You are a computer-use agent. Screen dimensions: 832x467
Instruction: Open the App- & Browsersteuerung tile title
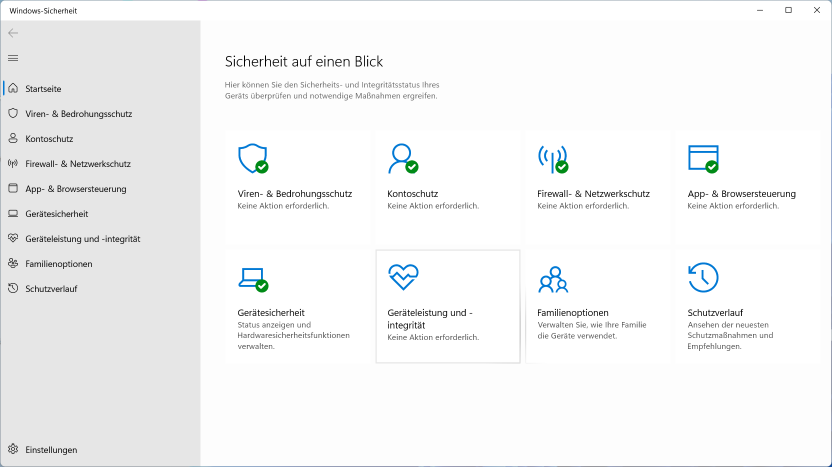click(x=741, y=194)
